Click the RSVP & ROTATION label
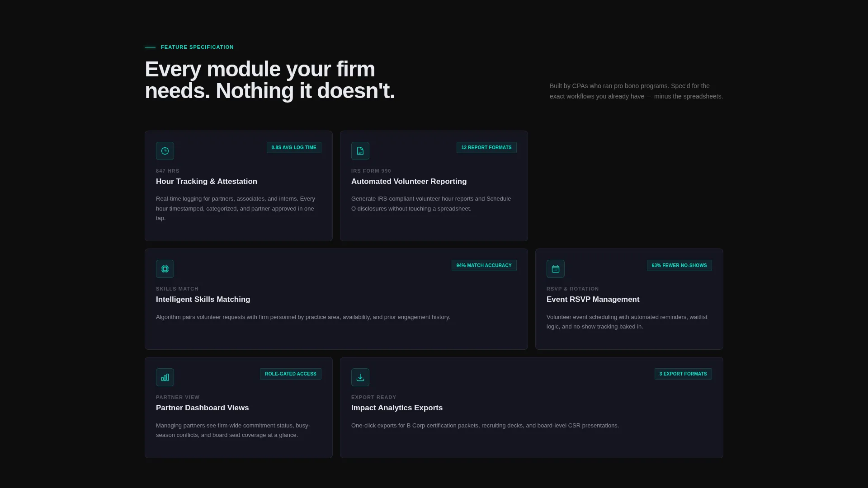868x488 pixels. [572, 289]
